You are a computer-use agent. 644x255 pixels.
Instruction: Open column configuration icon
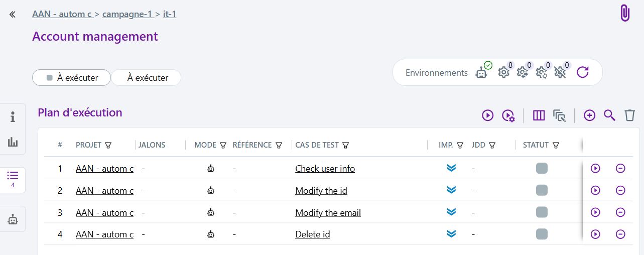539,115
